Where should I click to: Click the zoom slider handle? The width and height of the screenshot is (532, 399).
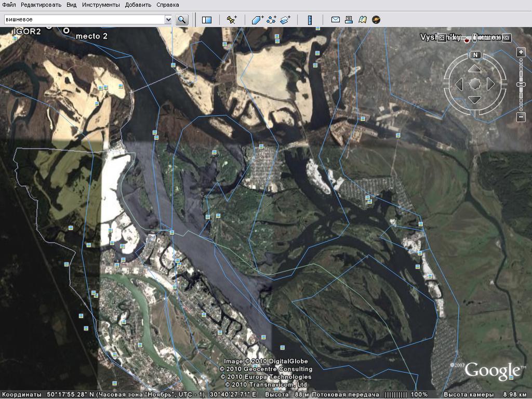coord(521,84)
